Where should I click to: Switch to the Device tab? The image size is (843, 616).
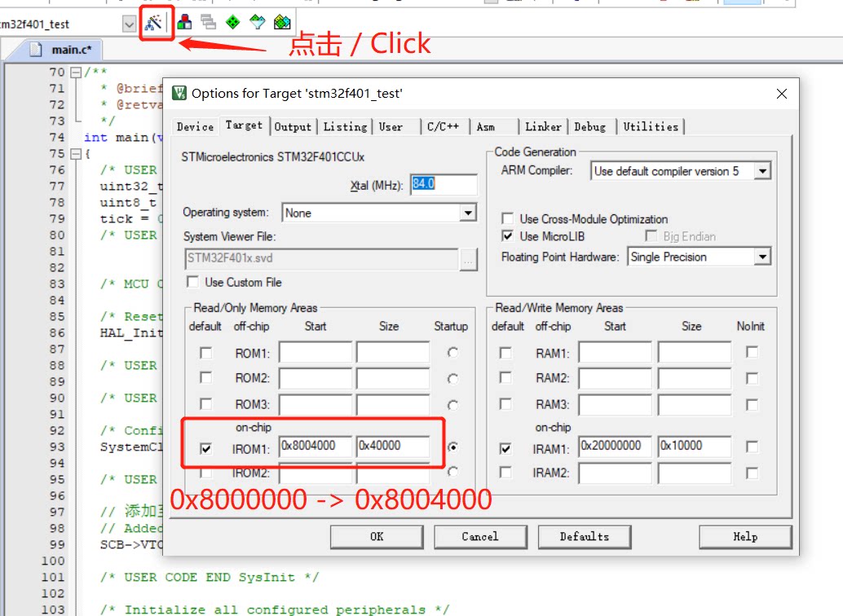pos(195,127)
